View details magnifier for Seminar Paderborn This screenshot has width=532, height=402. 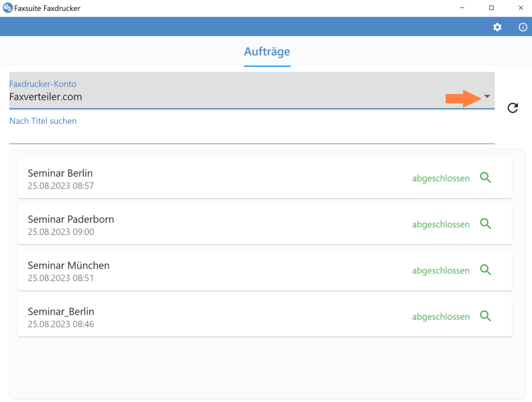[x=486, y=223]
